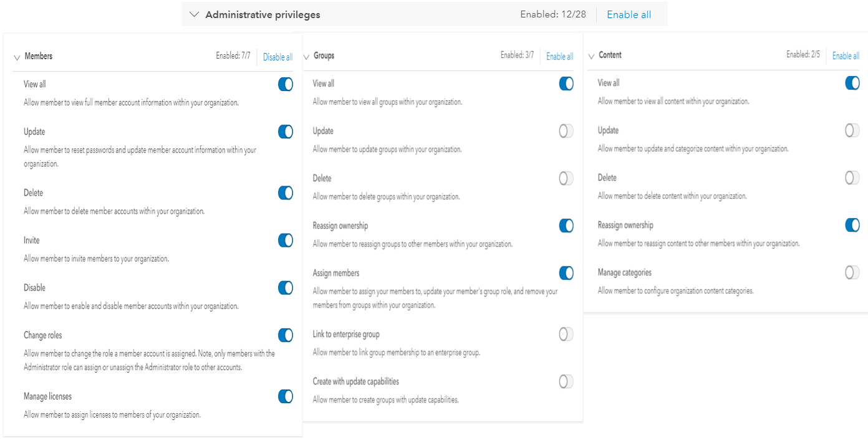Turn off the "Assign members" toggle

click(566, 273)
